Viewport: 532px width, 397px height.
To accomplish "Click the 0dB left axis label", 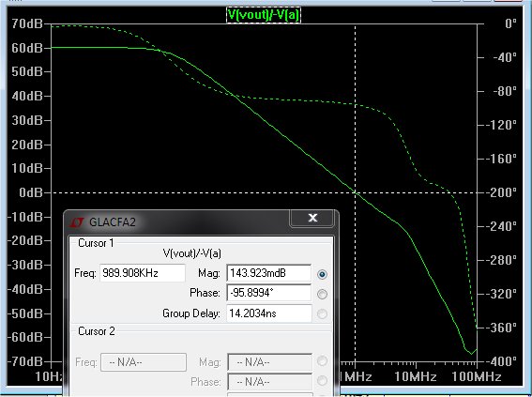I will (x=31, y=192).
